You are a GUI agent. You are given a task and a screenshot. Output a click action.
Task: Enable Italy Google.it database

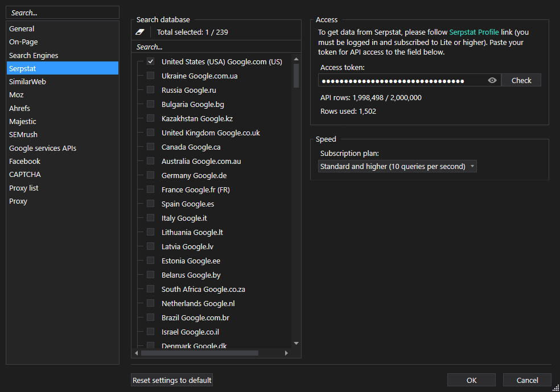pyautogui.click(x=151, y=218)
